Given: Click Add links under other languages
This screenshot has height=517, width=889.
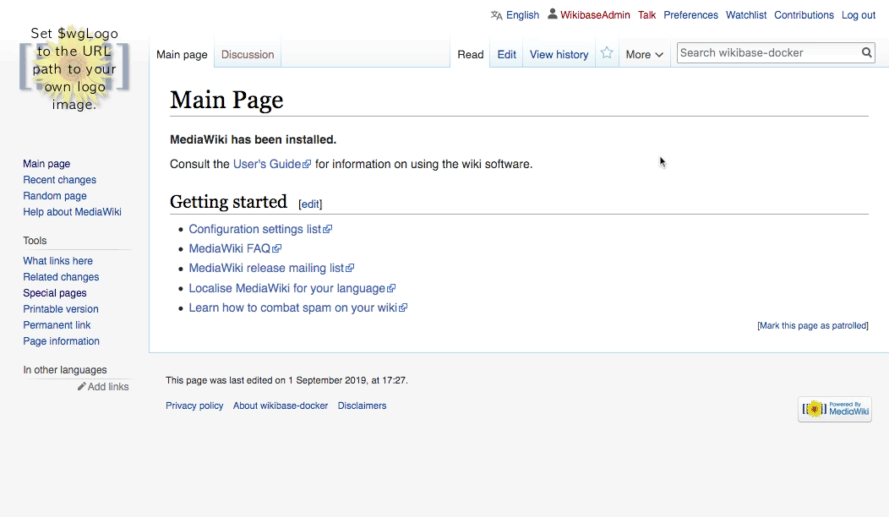Looking at the screenshot, I should 108,387.
